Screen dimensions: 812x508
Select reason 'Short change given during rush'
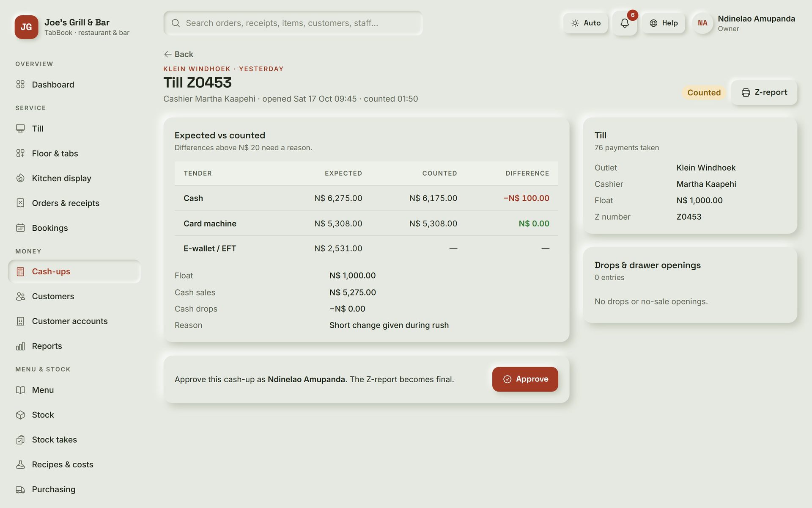[389, 325]
